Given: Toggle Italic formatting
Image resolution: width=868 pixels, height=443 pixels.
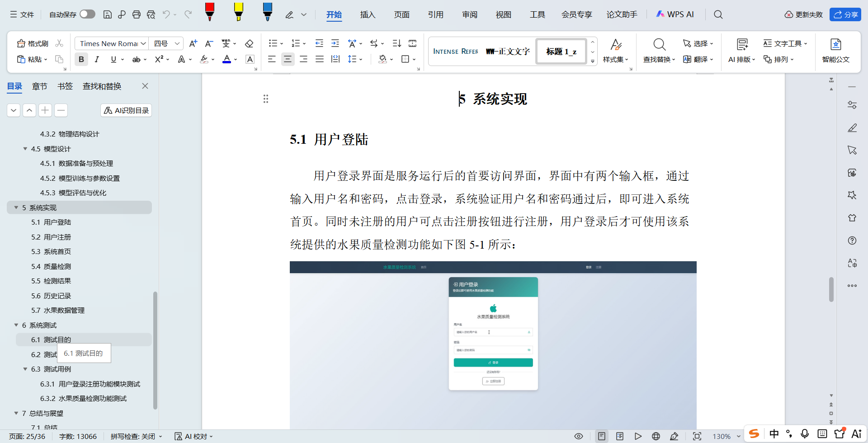Looking at the screenshot, I should click(x=97, y=59).
